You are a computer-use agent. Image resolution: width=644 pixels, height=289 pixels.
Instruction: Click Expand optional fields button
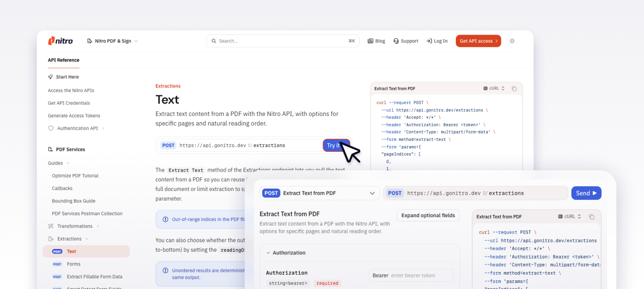point(428,215)
